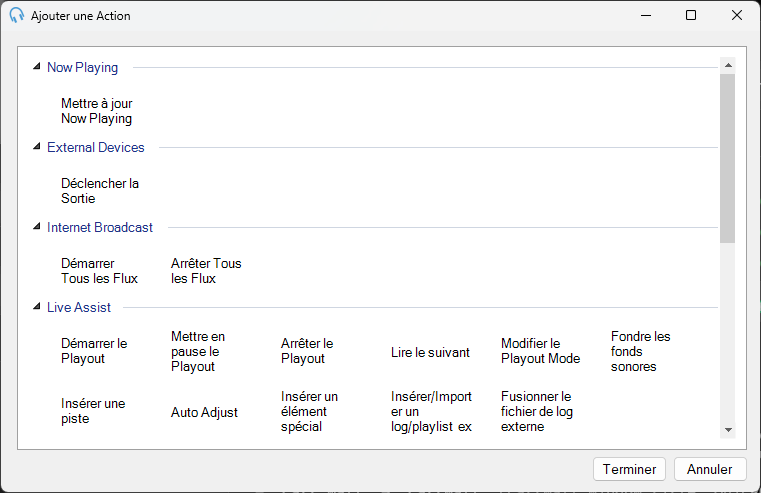
Task: Choose Déclencher la Sortie action
Action: click(x=100, y=191)
